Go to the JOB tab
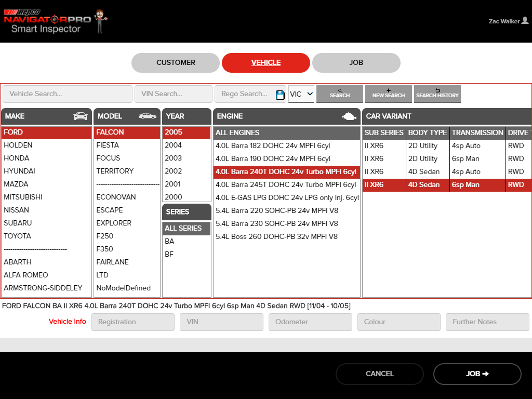The image size is (532, 399). (x=356, y=63)
